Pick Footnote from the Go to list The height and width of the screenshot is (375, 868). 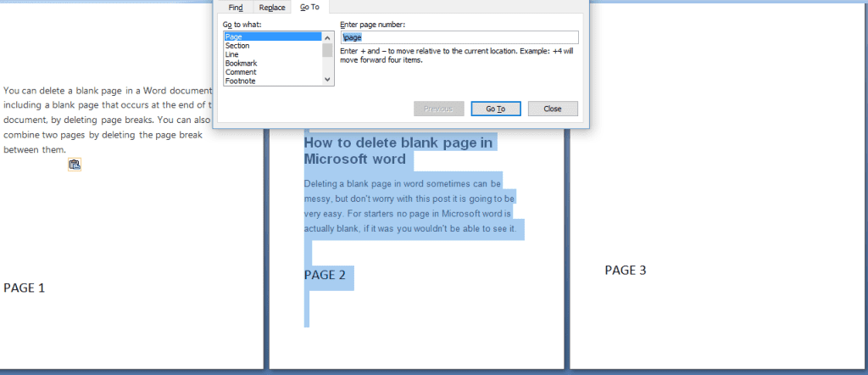point(273,81)
